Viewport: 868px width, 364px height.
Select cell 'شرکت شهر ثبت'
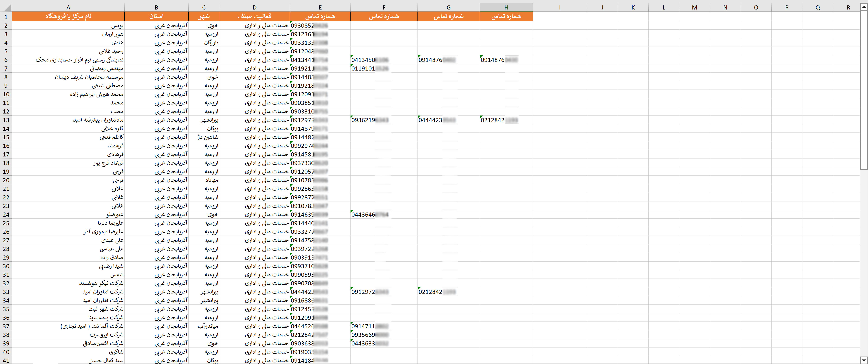pos(68,309)
